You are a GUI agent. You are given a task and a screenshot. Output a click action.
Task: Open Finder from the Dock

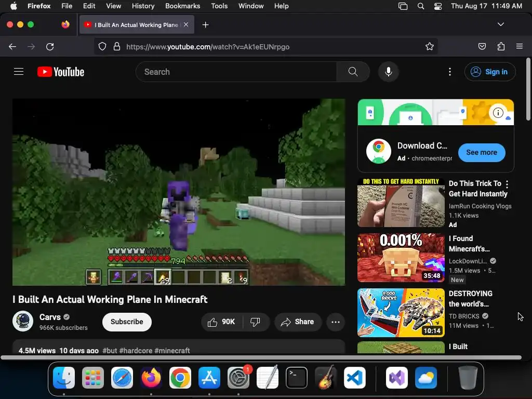coord(64,377)
